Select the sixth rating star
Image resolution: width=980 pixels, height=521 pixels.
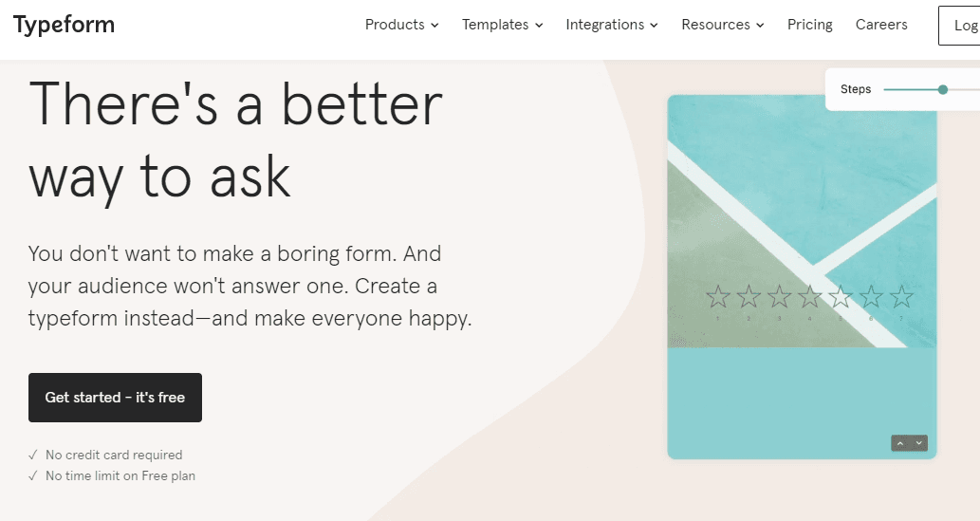871,298
